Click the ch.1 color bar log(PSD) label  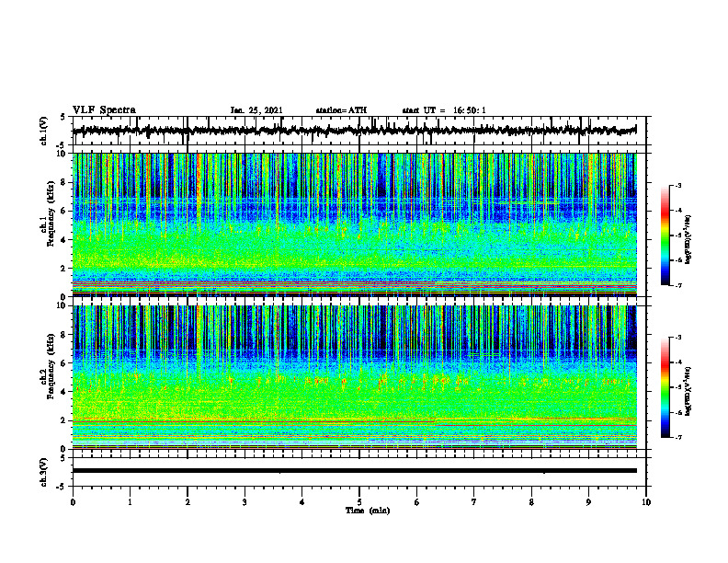[x=688, y=239]
